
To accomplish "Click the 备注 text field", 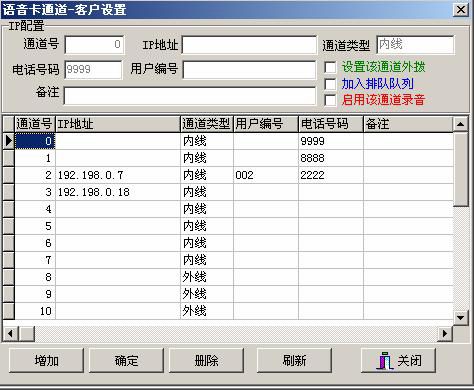I will click(189, 96).
